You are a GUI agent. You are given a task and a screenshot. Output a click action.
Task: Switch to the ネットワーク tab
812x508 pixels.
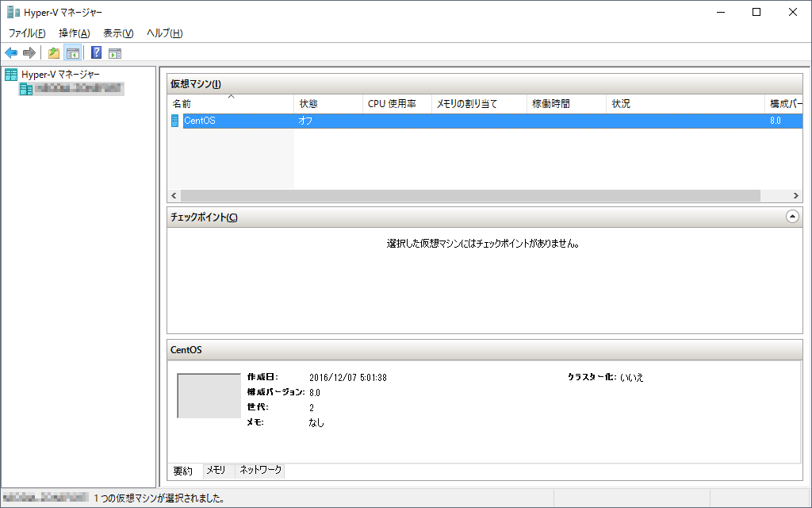click(x=260, y=470)
